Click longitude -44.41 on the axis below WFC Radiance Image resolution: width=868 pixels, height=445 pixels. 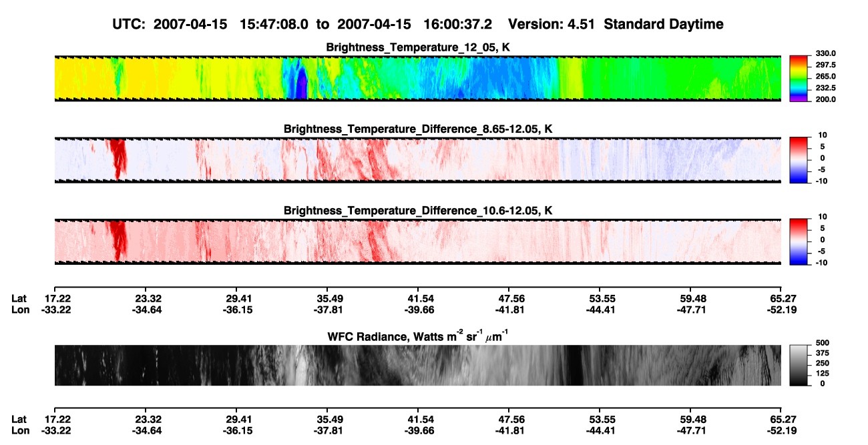pos(600,430)
